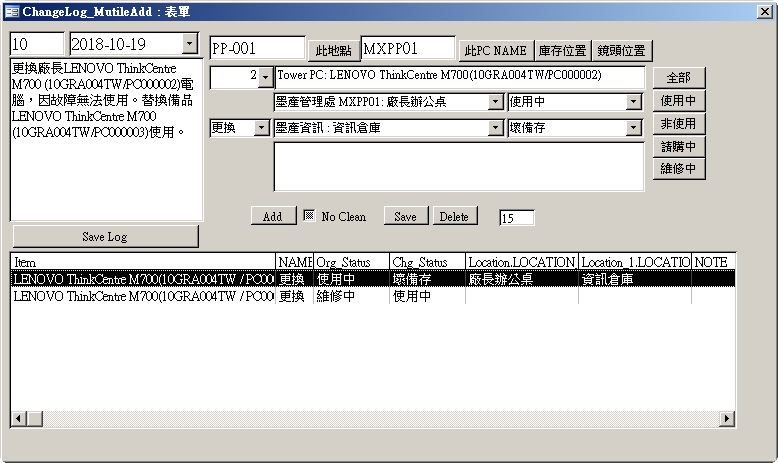Screen dimensions: 778x463
Task: Open the date dropdown showing 2018-10-19
Action: 190,44
